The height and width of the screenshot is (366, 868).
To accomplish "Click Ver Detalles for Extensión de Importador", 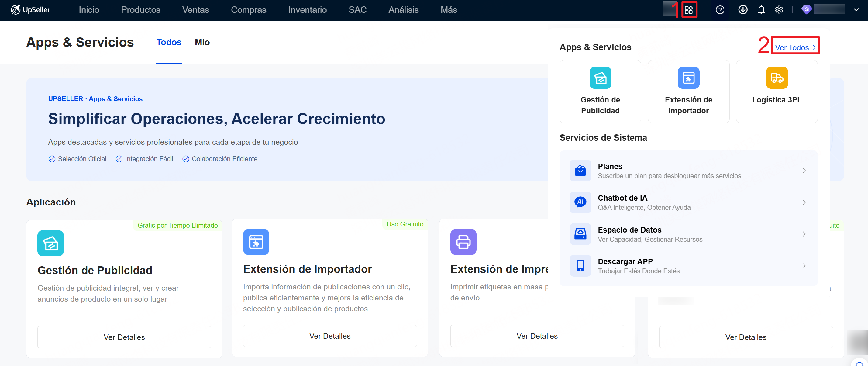I will point(330,336).
